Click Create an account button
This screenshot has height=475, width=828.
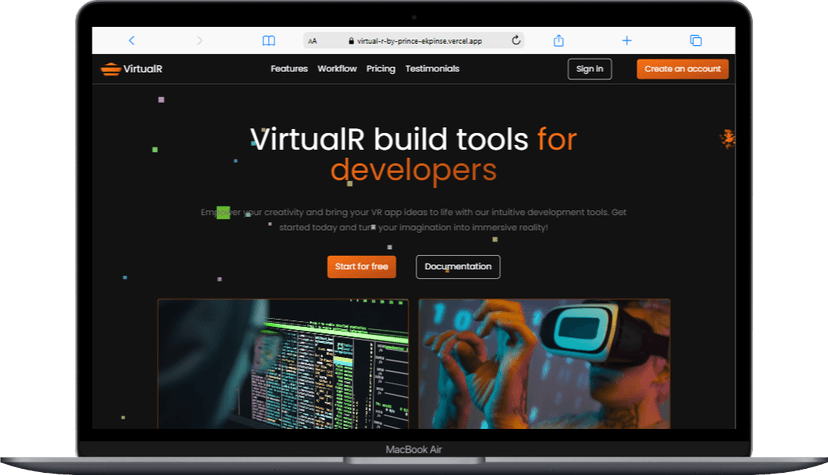pyautogui.click(x=682, y=69)
